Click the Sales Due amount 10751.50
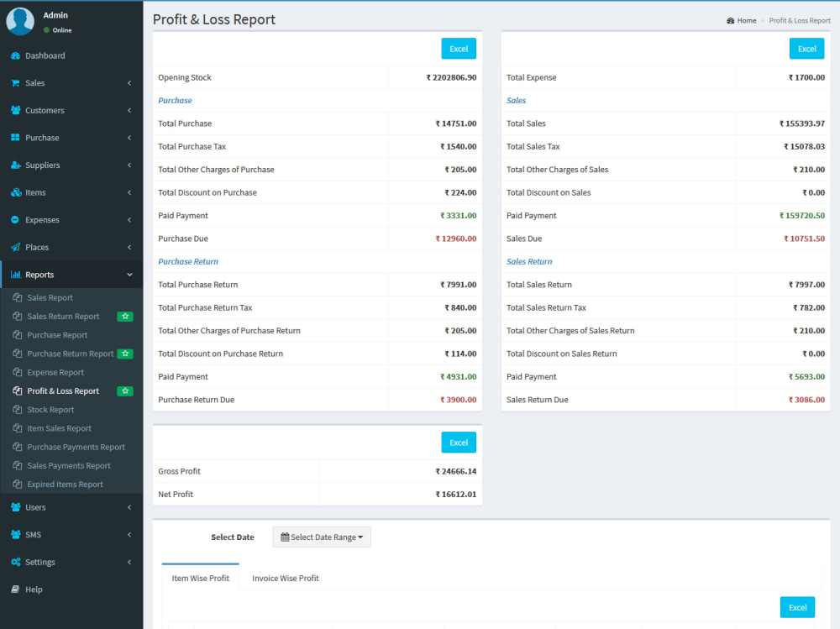The image size is (840, 629). tap(804, 239)
